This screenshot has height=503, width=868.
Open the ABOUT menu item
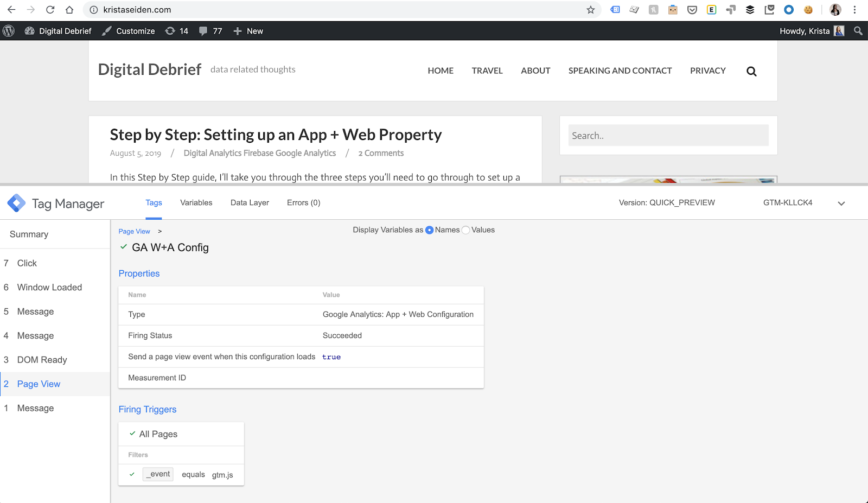[535, 71]
